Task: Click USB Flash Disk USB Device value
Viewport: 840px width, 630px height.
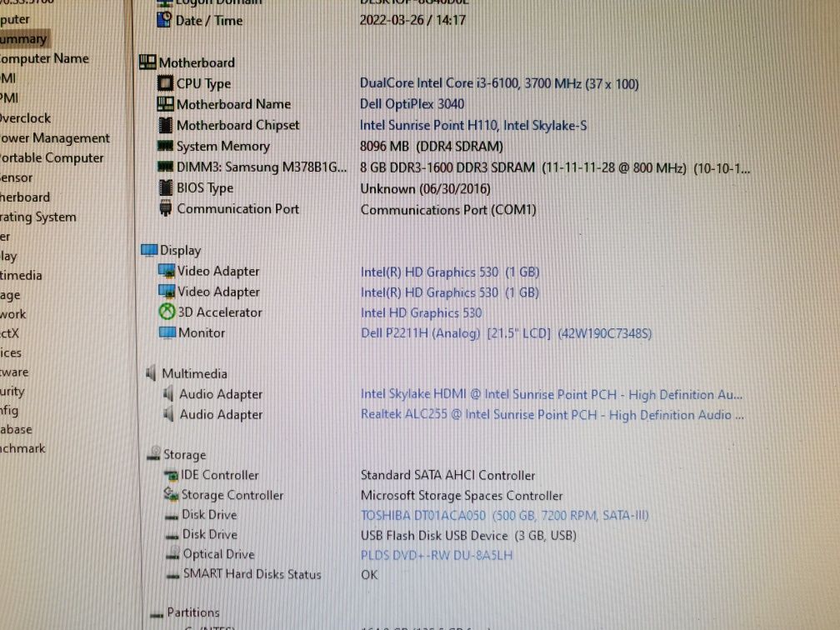Action: tap(468, 535)
